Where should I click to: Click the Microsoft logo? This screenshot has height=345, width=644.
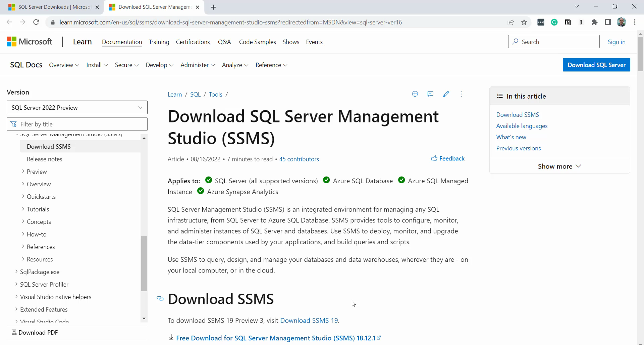click(30, 42)
